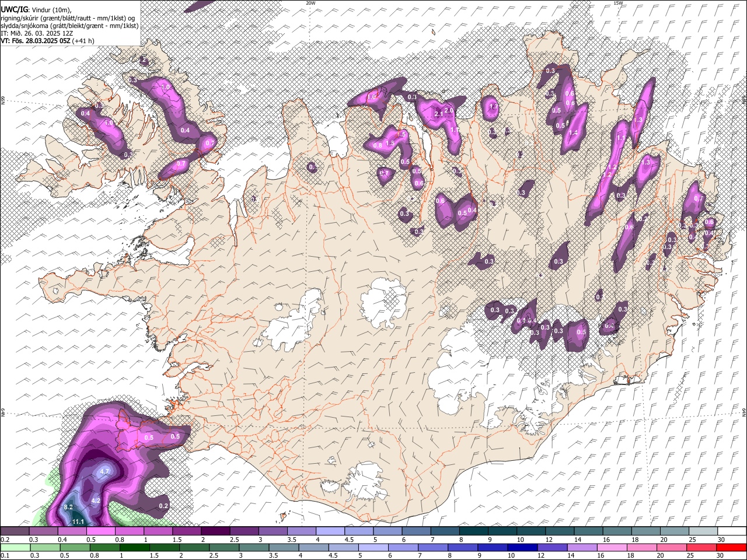Click the 2.5–3 swatch in lower legend row
Screen dimensions: 747x560
(224, 547)
